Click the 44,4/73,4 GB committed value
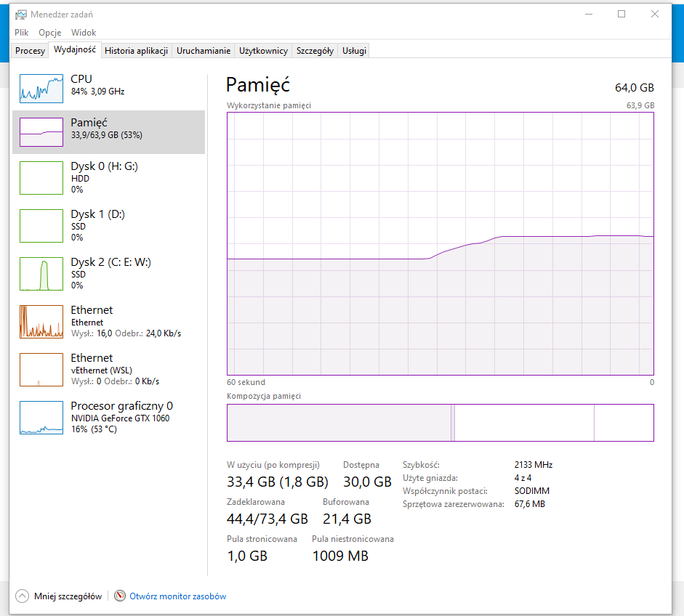 (x=267, y=519)
